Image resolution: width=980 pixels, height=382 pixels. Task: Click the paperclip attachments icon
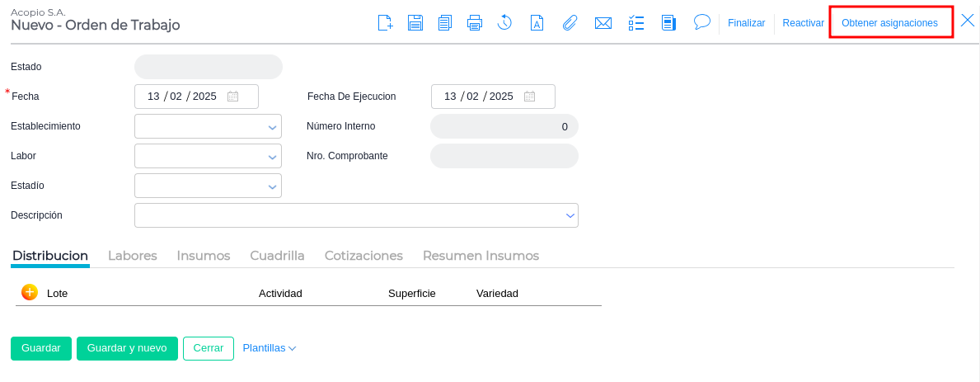570,23
